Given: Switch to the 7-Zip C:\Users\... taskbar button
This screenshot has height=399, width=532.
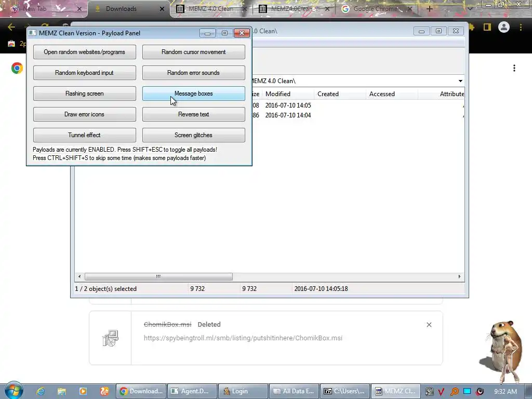Looking at the screenshot, I should (345, 391).
